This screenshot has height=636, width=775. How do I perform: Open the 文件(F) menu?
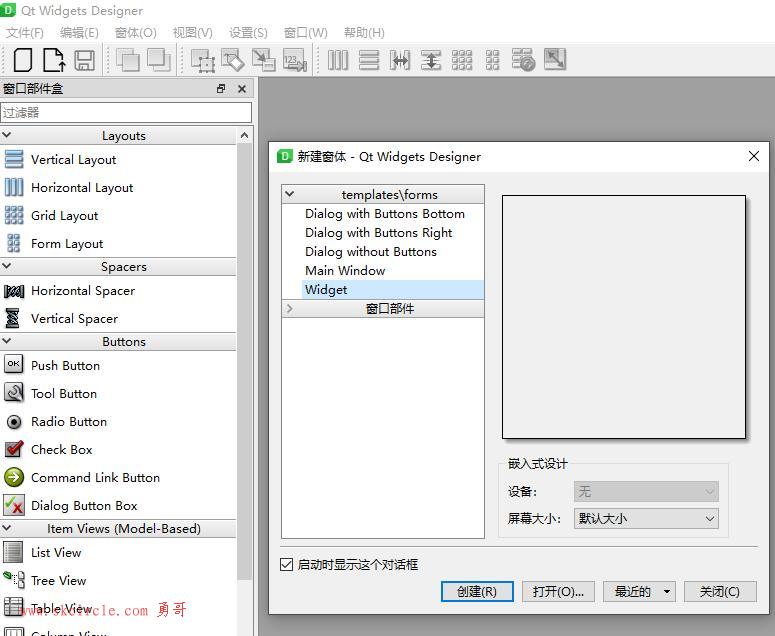[25, 32]
